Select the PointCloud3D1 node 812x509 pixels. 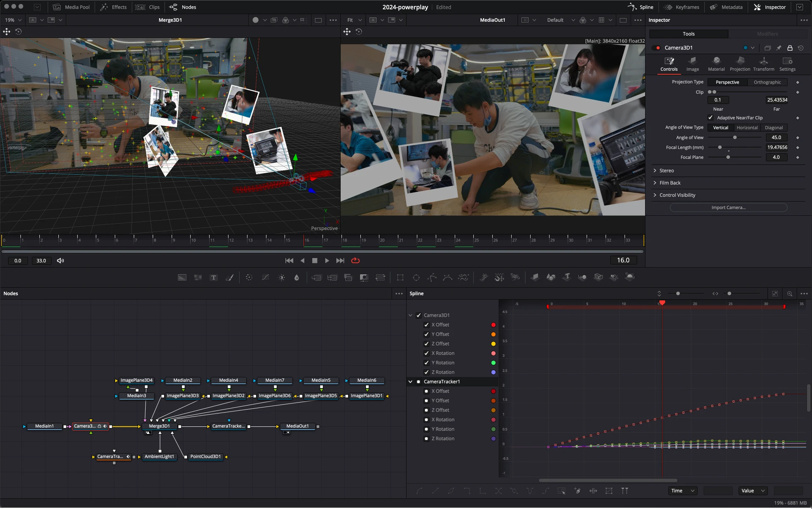[x=205, y=456]
